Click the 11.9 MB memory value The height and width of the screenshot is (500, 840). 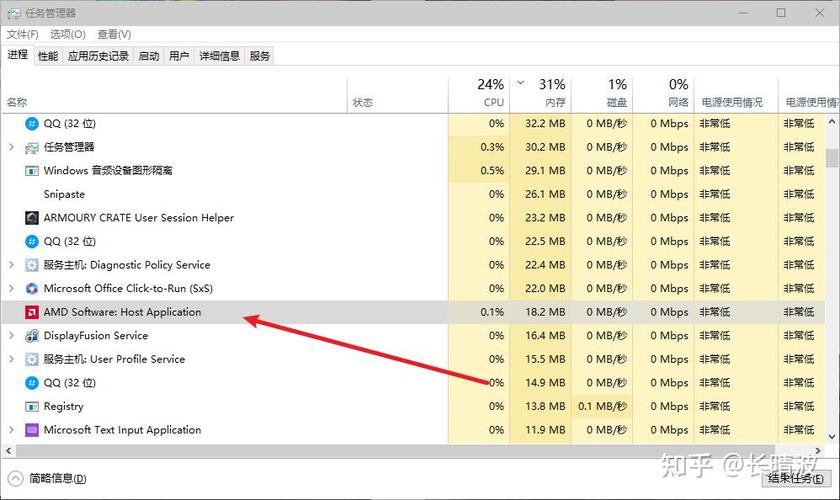545,430
